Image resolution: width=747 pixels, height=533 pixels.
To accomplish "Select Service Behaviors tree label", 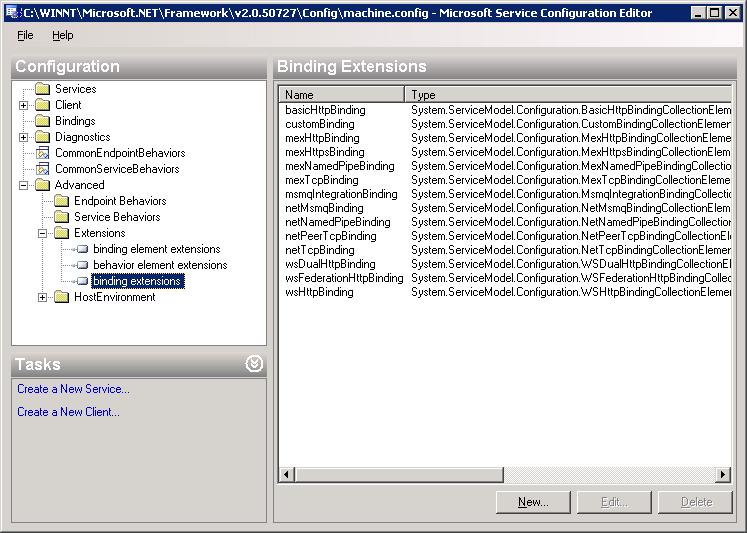I will [x=117, y=217].
